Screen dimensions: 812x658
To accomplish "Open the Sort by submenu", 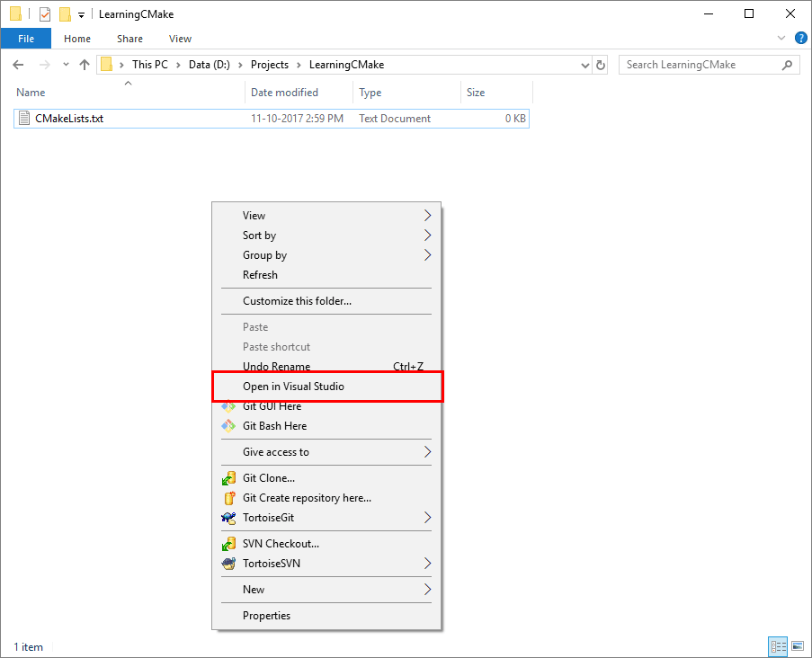I will 326,236.
